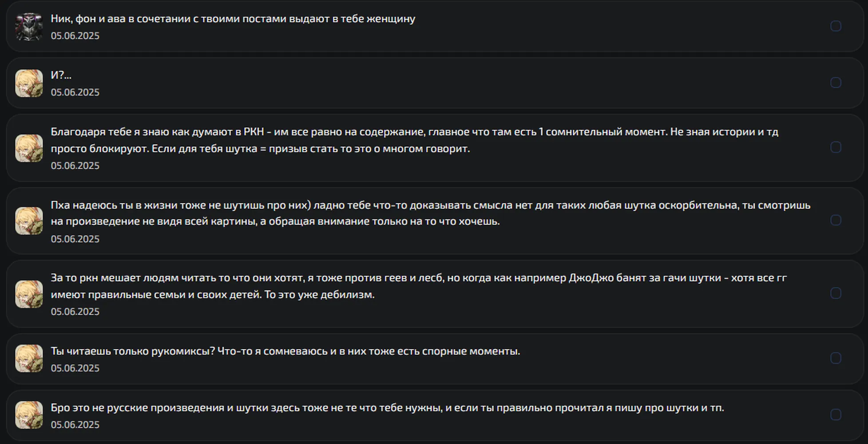Toggle checkbox for "За то ркн мешает" comment

[836, 293]
